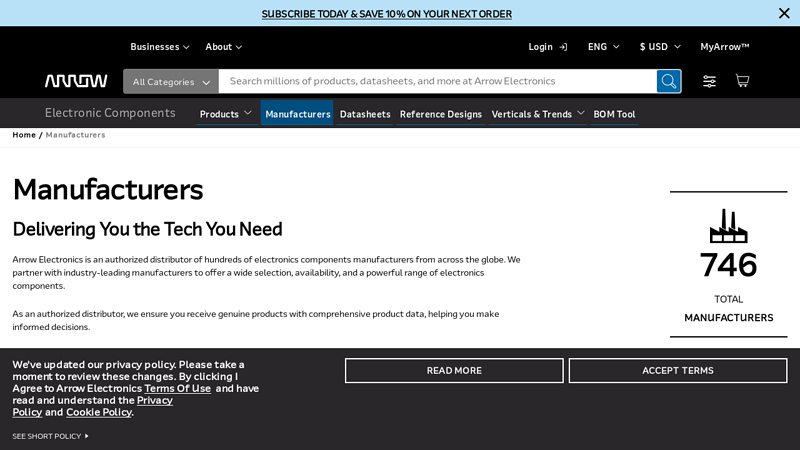The height and width of the screenshot is (450, 800).
Task: Expand the About menu
Action: click(x=223, y=47)
